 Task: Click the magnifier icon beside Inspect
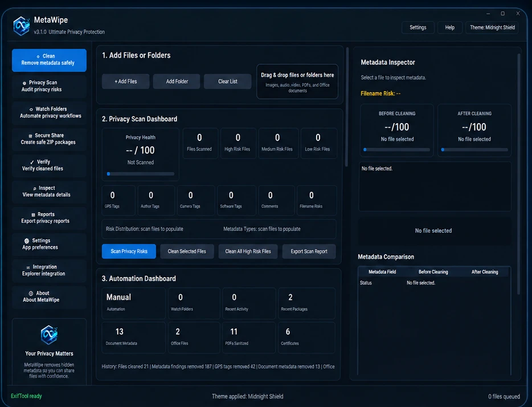(x=35, y=189)
